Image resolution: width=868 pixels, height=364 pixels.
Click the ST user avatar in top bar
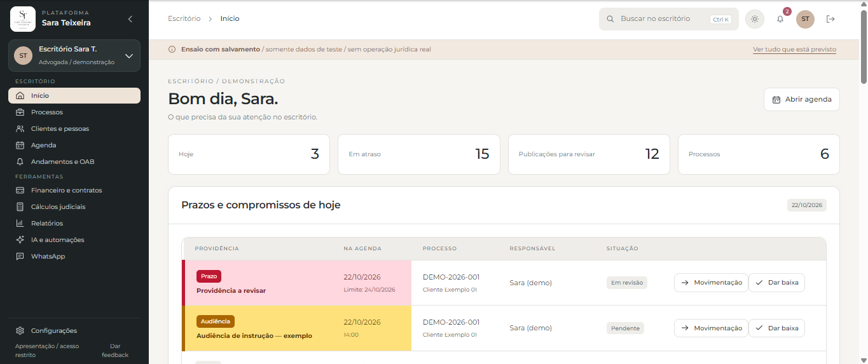click(805, 19)
